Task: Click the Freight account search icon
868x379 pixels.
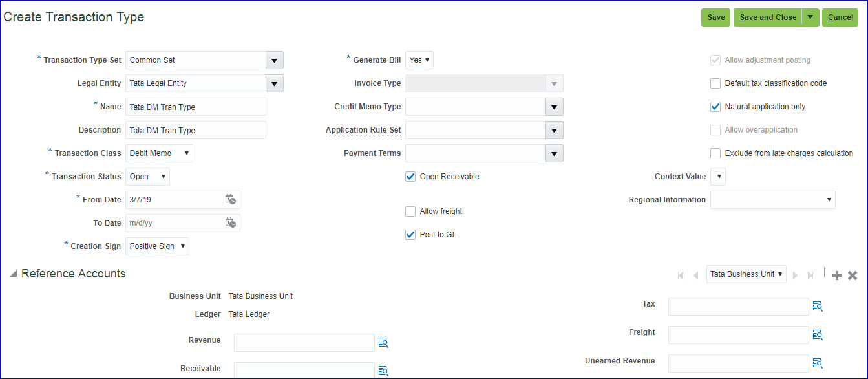Action: point(818,335)
